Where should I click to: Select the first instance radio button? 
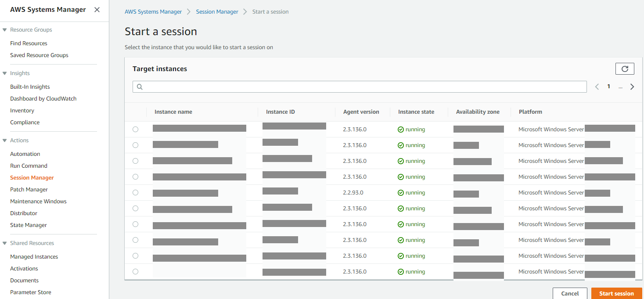[135, 129]
